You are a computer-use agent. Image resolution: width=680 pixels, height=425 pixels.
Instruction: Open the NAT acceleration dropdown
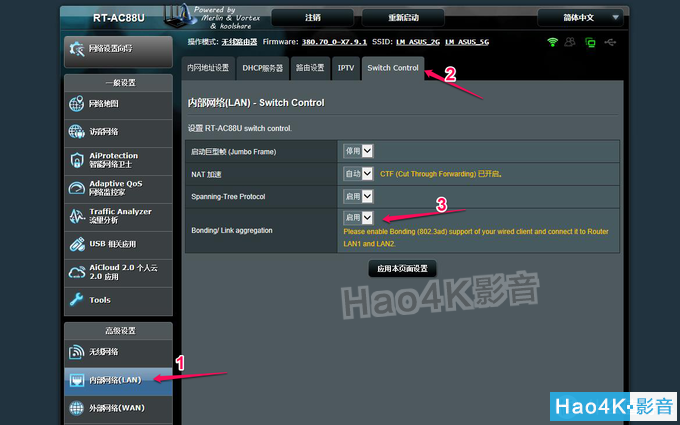point(358,174)
